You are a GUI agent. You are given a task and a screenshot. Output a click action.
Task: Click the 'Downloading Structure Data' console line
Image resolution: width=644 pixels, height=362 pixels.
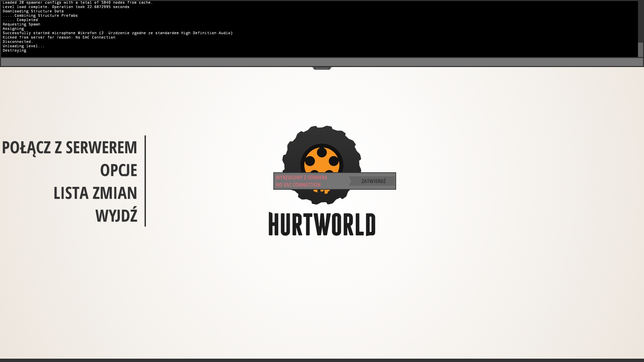[33, 11]
